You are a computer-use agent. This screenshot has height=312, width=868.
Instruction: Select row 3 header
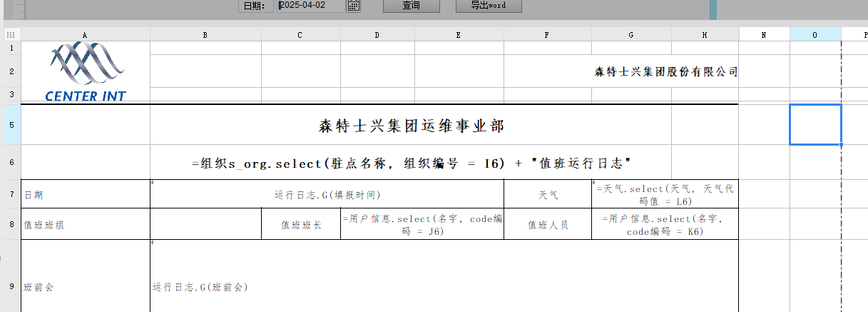pyautogui.click(x=10, y=95)
